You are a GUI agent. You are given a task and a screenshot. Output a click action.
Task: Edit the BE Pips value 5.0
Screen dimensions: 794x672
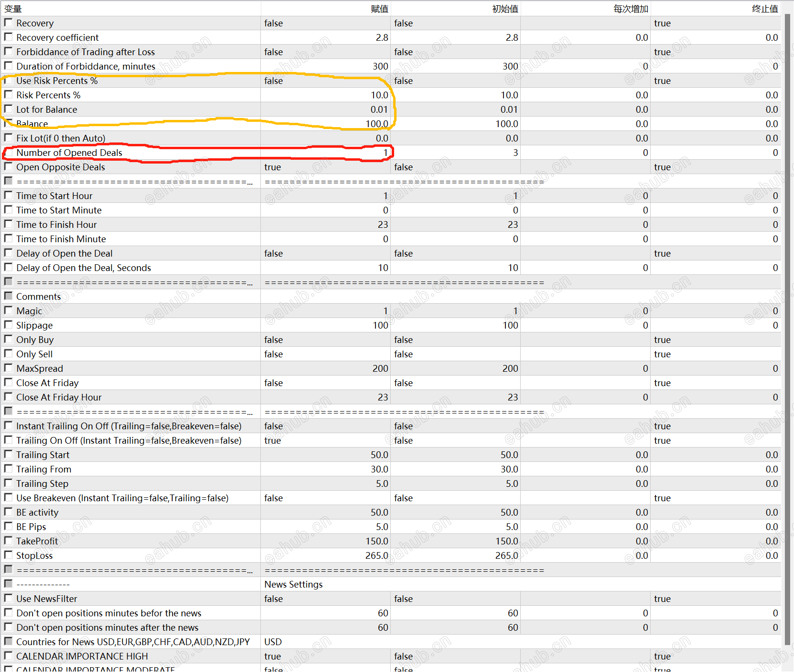click(326, 527)
